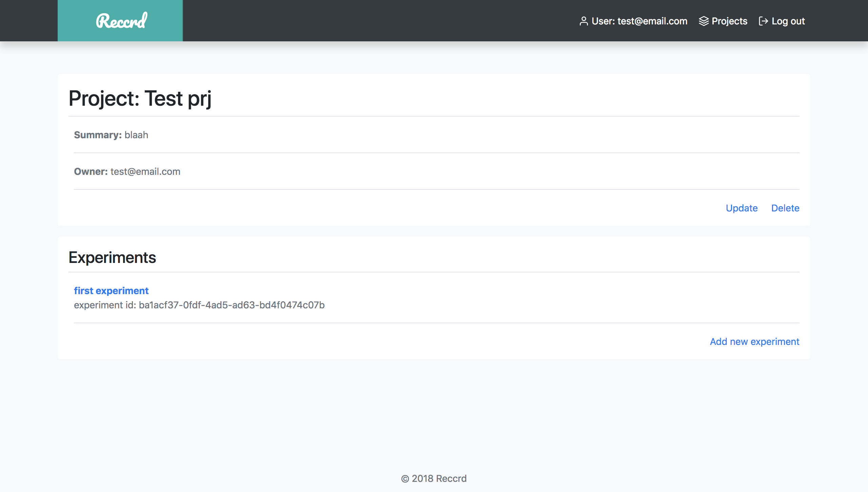The image size is (868, 492).
Task: Click the 2018 Reccrd footer text
Action: click(x=439, y=478)
